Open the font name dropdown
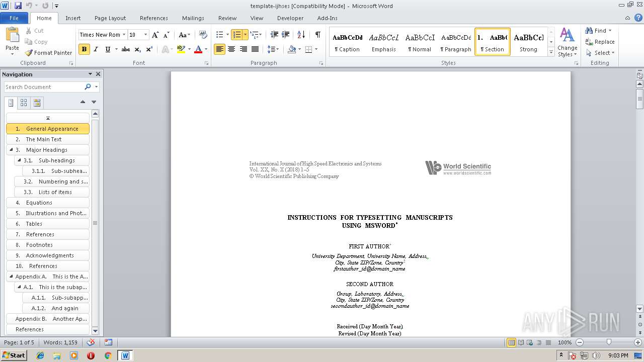This screenshot has width=644, height=362. (124, 35)
